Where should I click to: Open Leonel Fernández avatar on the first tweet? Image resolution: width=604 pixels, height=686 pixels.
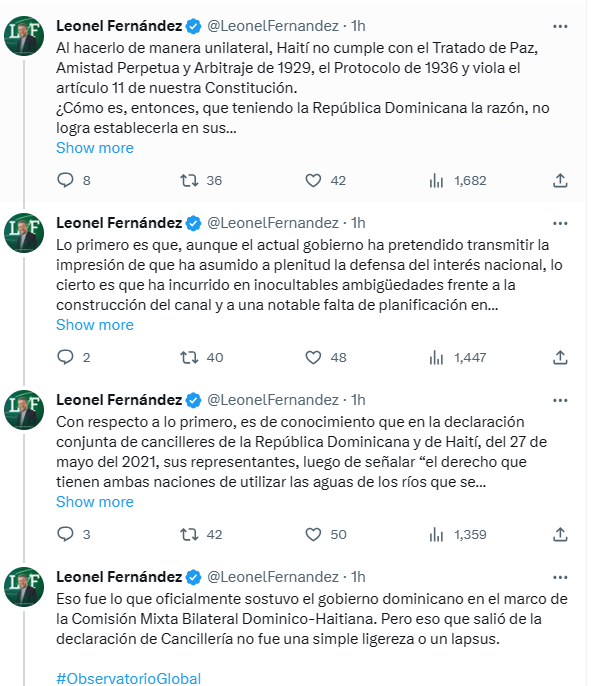(x=24, y=36)
